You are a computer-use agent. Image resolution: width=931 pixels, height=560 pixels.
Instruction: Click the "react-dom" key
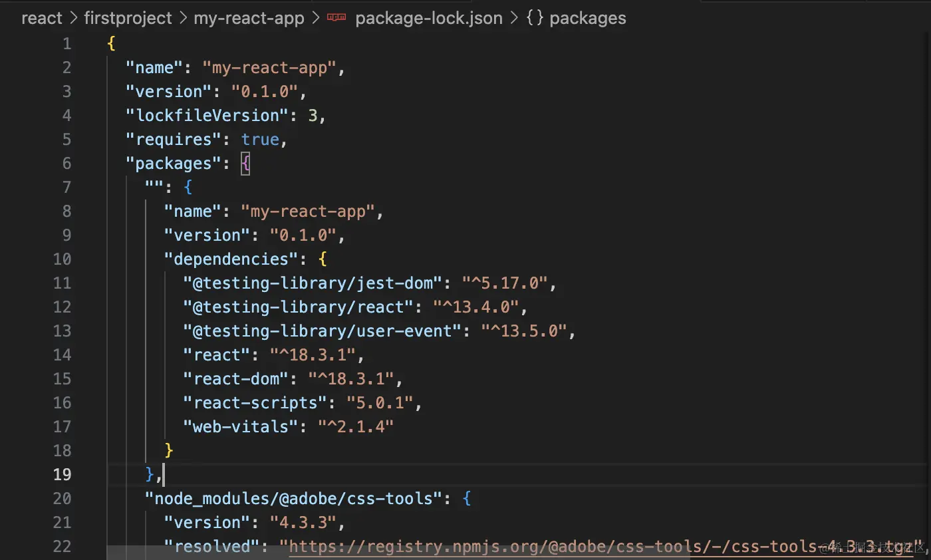coord(236,378)
